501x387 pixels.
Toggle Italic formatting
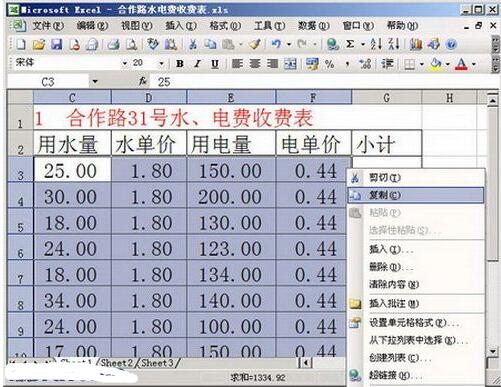[197, 63]
